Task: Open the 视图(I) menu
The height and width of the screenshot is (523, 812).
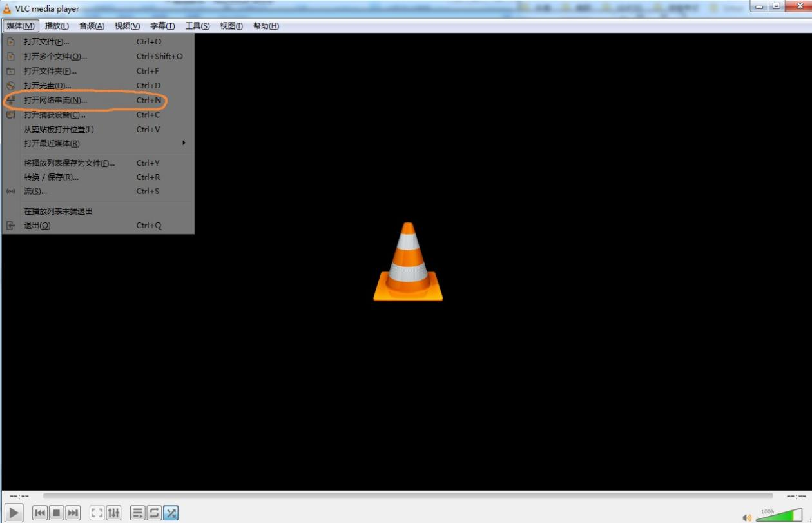Action: pyautogui.click(x=231, y=26)
